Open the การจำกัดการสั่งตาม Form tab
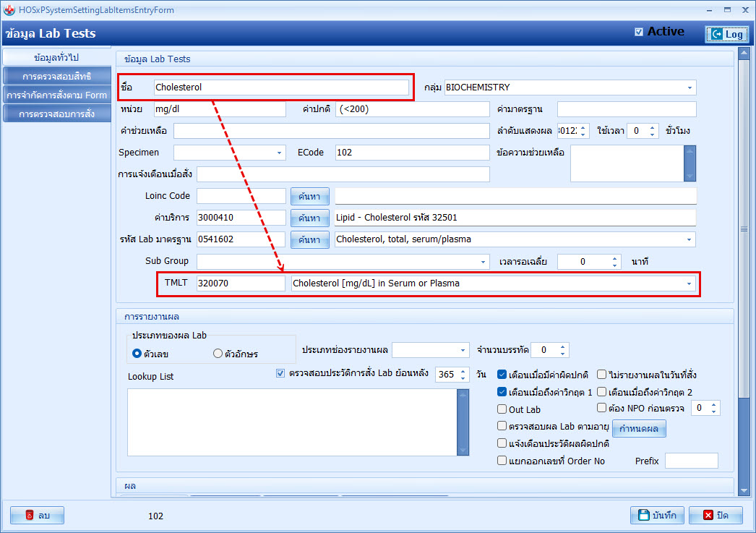Screen dimensions: 756x533 [56, 95]
